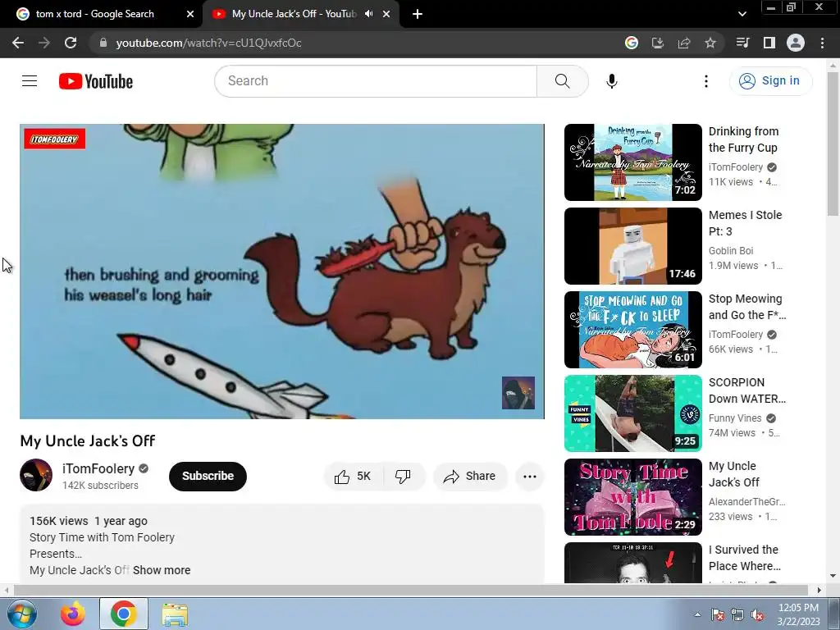
Task: Go forward in browser history
Action: (44, 43)
